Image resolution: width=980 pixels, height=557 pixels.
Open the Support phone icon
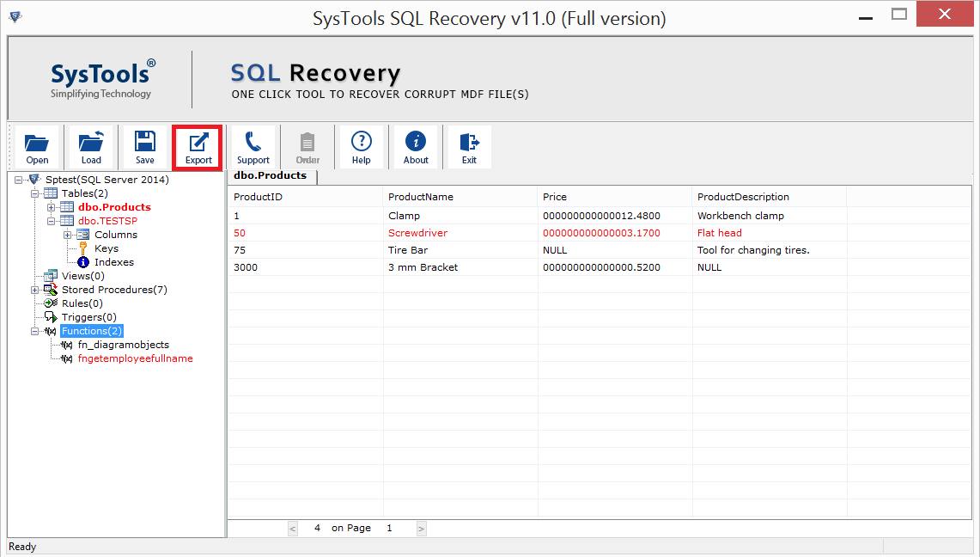(x=253, y=147)
